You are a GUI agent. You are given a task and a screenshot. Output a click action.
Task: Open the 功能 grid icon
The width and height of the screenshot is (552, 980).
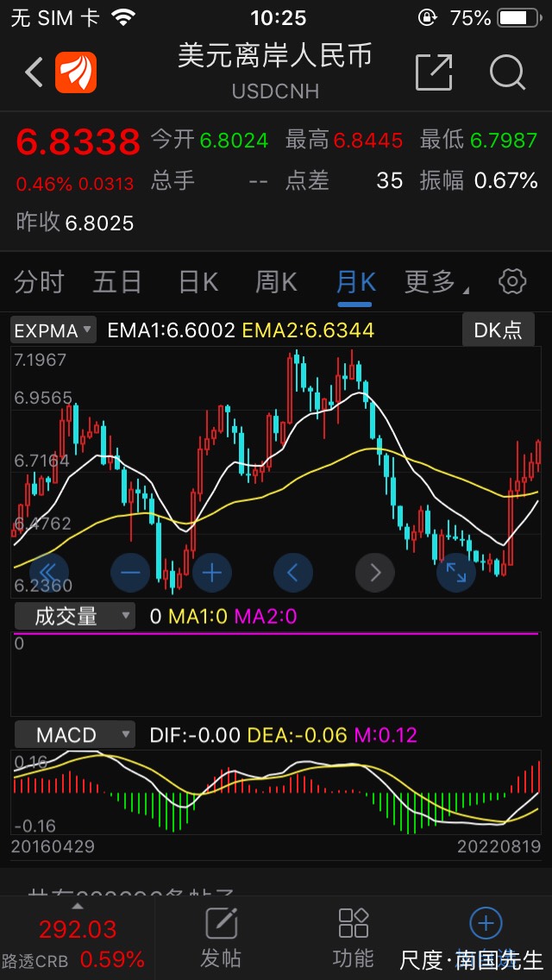pyautogui.click(x=354, y=924)
